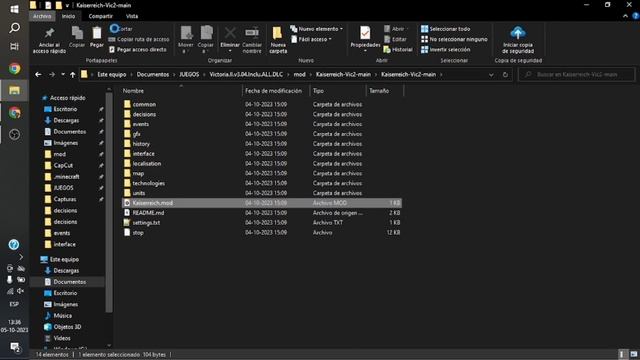Select the Kaiserreich.mod file
Viewport: 640px width, 360px height.
tap(262, 203)
